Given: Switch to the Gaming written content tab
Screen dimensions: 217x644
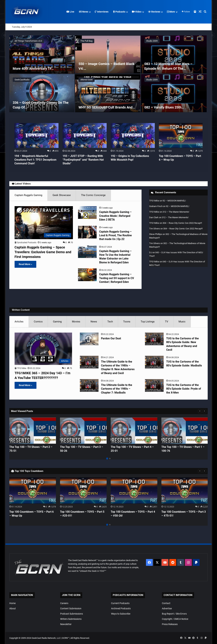Looking at the screenshot, I should [x=57, y=322].
